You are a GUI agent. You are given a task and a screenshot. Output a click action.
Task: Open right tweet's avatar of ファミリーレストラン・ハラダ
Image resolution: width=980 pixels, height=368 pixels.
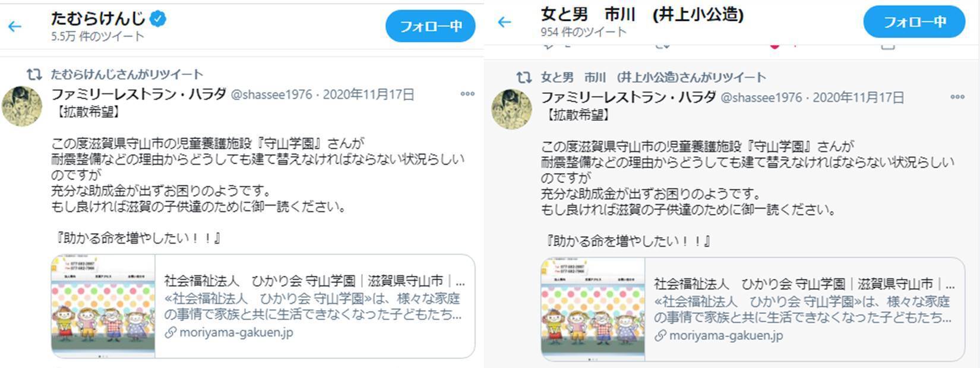point(512,109)
